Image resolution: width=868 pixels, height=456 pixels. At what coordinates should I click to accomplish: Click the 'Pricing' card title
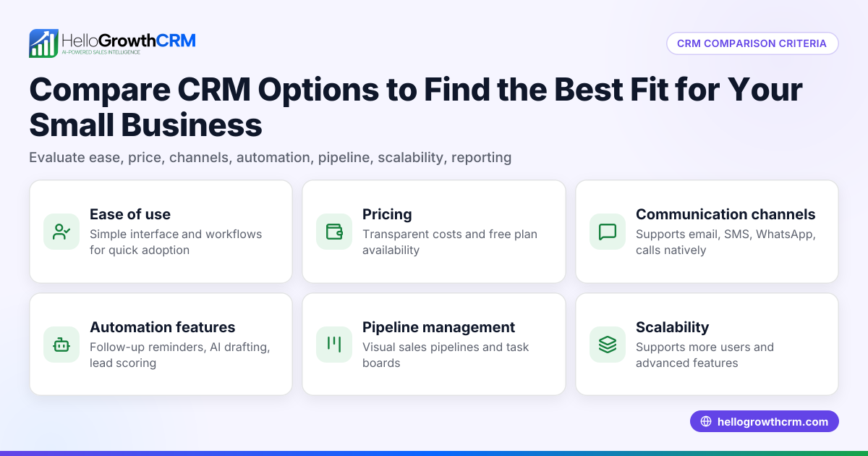click(387, 214)
